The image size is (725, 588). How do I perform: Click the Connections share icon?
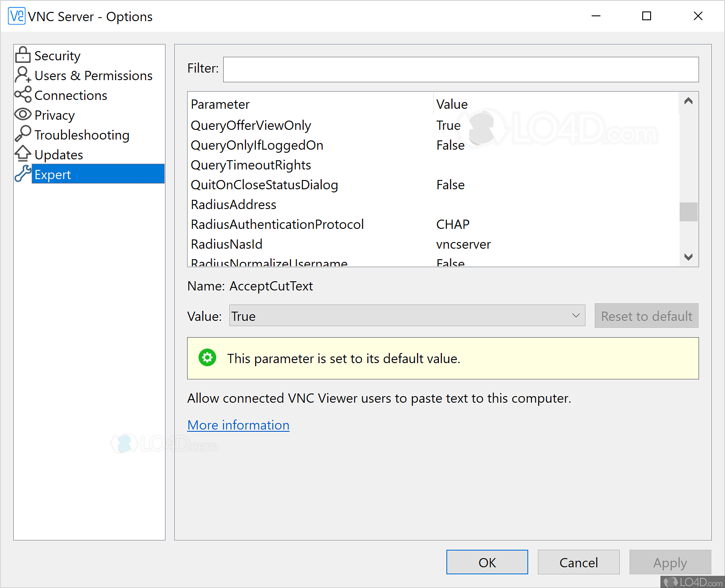point(22,95)
